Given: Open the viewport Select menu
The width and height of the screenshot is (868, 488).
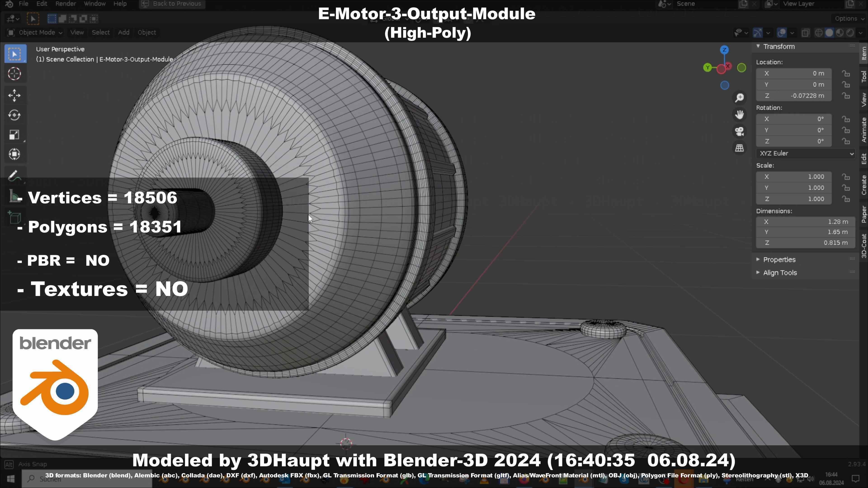Looking at the screenshot, I should 101,33.
